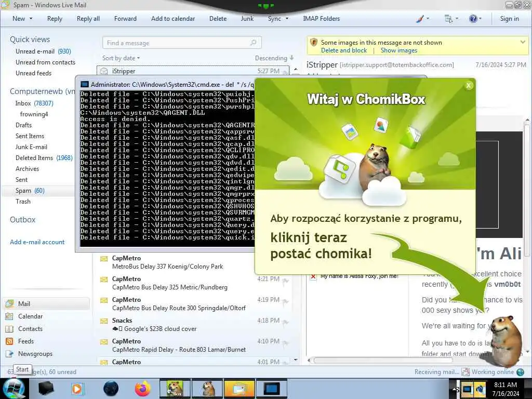Screen dimensions: 532x399
Task: Open the Calendar icon in navigation pane
Action: (9, 316)
